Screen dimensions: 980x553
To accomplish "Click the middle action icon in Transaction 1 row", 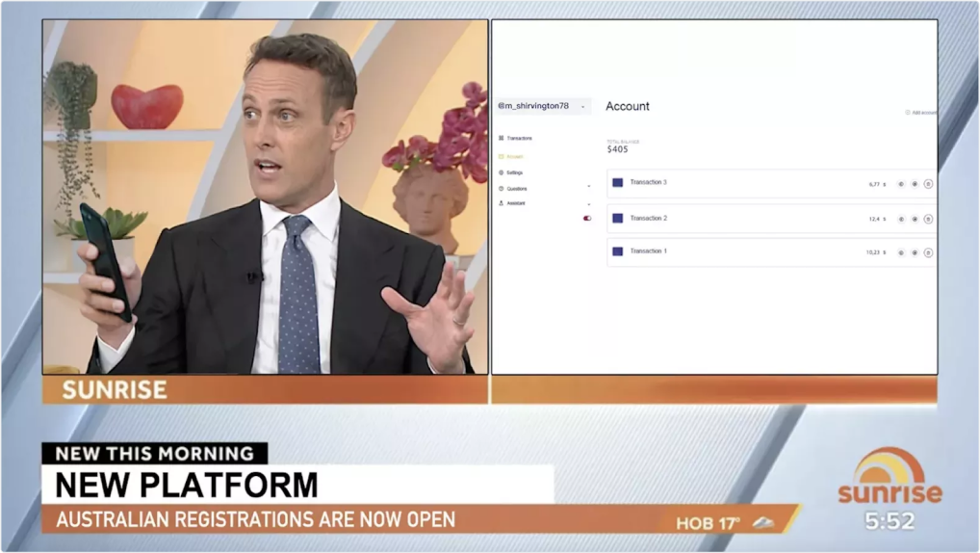I will [915, 252].
